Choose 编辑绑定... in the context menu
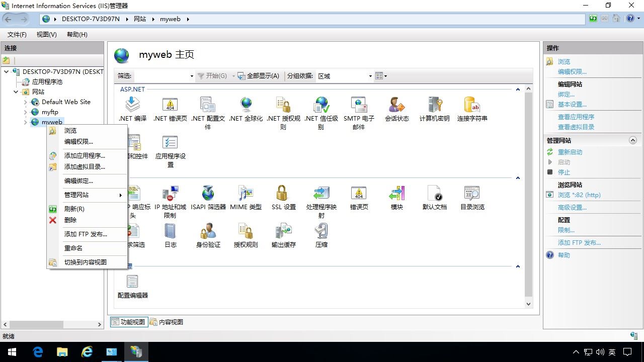 point(87,181)
